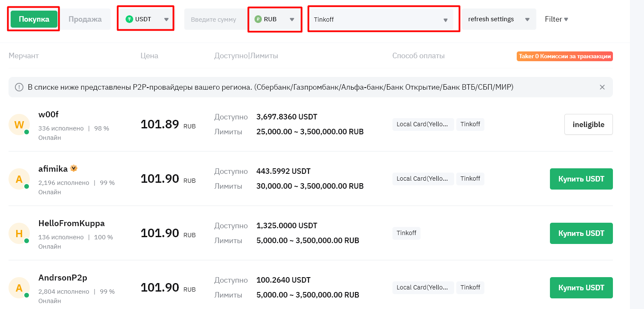Switch to the Продажа tab
Viewport: 644px width, 309px height.
point(85,19)
